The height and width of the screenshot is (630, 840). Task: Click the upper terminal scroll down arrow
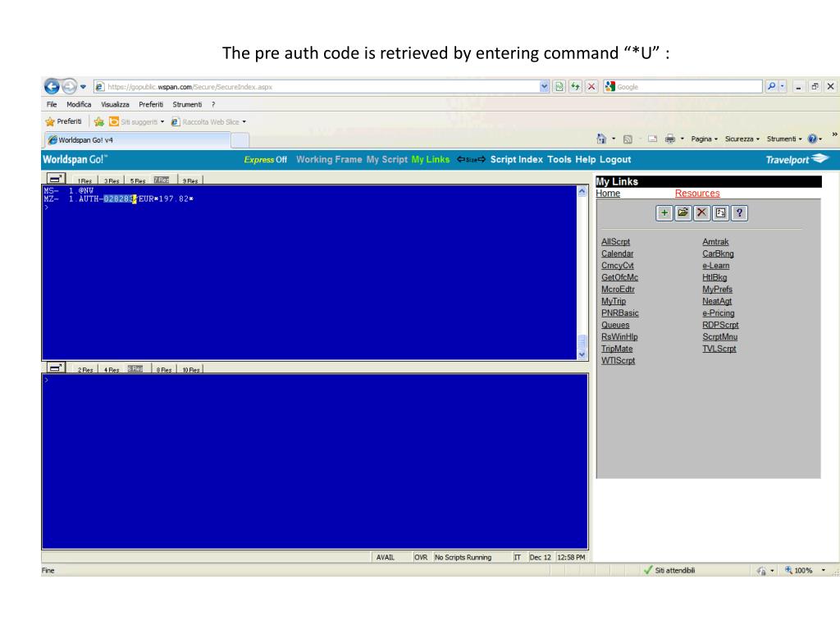(582, 354)
